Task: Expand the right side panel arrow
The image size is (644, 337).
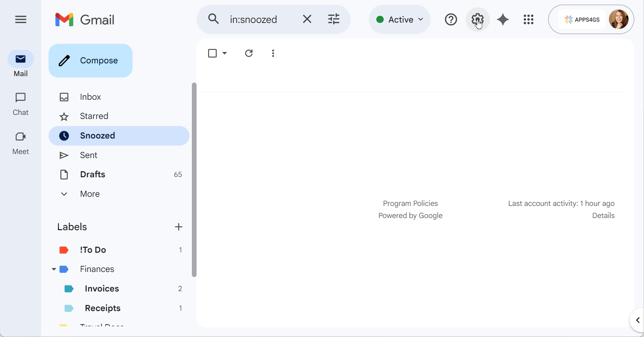Action: 637,320
